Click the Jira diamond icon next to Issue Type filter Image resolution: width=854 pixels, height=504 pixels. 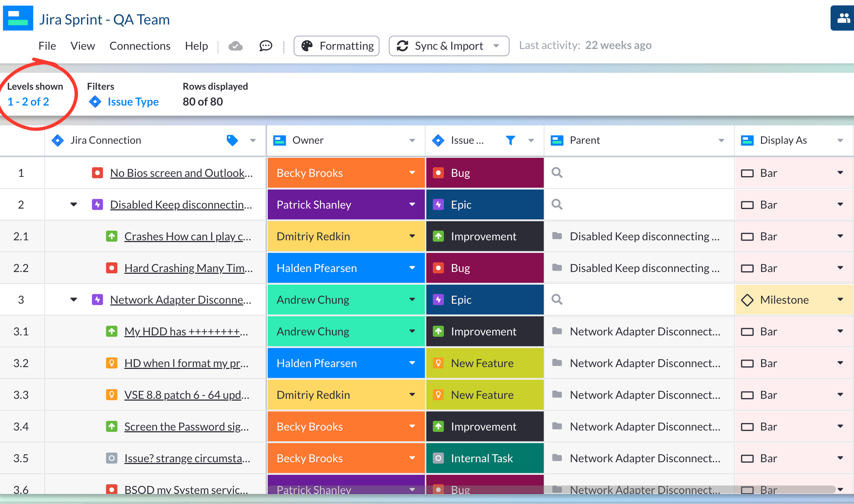(x=95, y=102)
